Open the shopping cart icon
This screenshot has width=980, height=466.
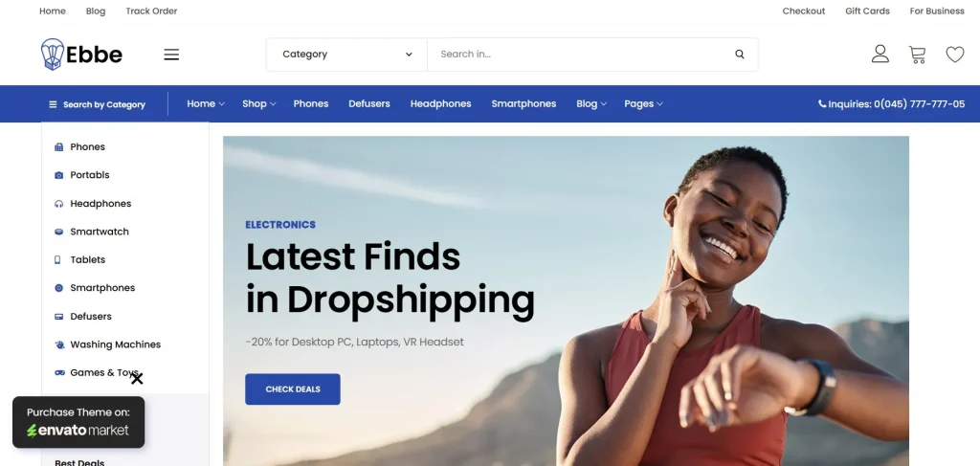(x=917, y=55)
